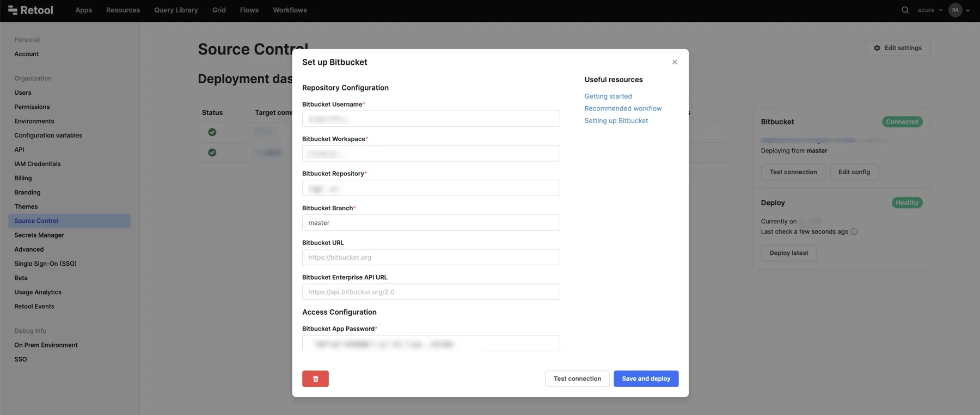Open the Flows menu item
980x415 pixels.
[x=249, y=10]
